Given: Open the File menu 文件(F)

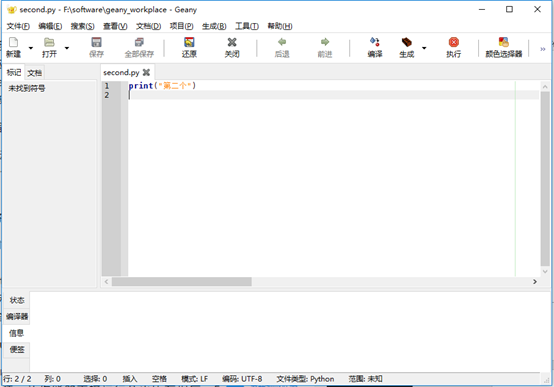Looking at the screenshot, I should pyautogui.click(x=18, y=26).
